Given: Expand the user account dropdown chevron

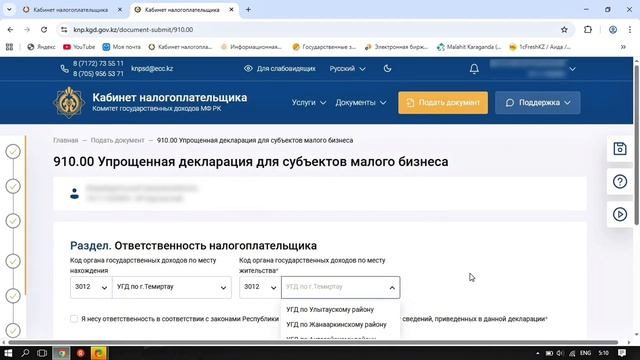Looking at the screenshot, I should (573, 69).
